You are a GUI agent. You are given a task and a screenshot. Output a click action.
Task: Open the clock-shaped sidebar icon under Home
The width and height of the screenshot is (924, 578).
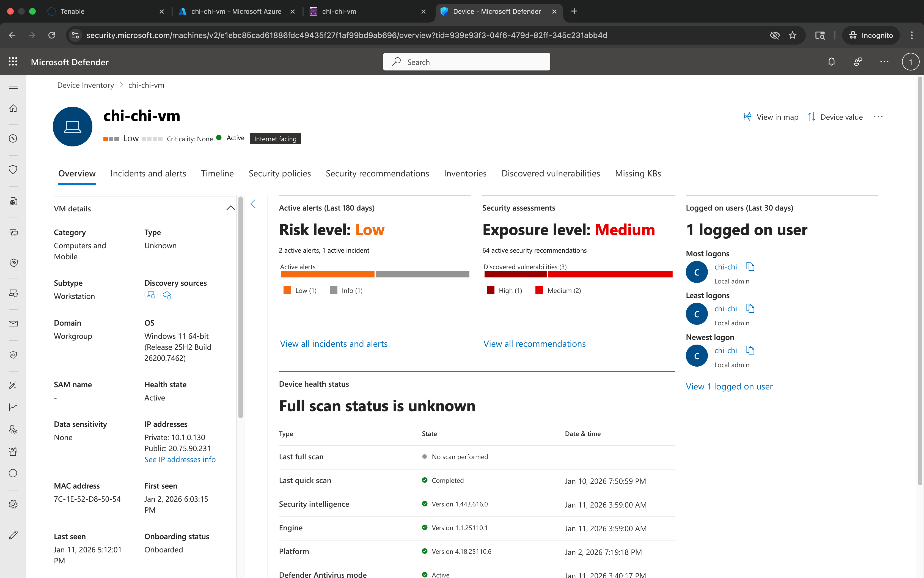[x=13, y=138]
